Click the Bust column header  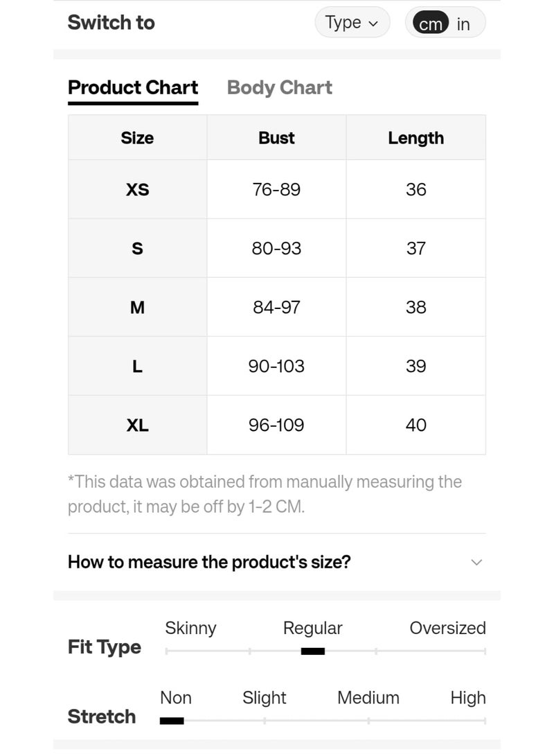pyautogui.click(x=276, y=138)
